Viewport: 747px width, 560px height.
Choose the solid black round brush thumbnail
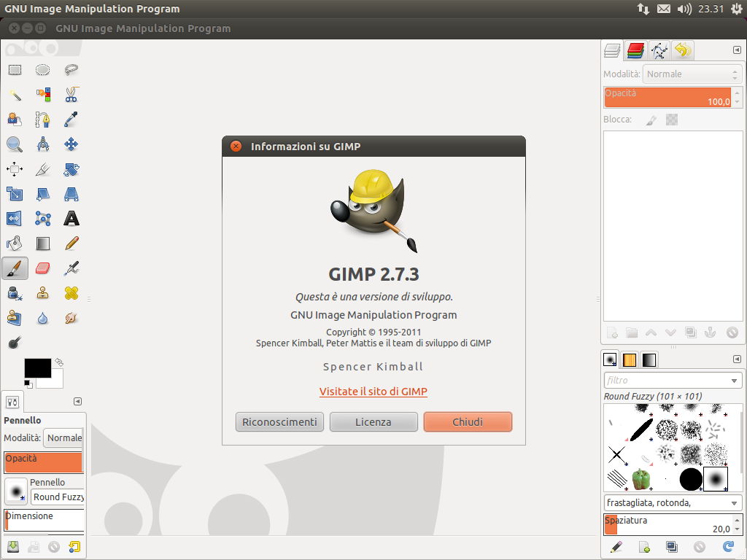pyautogui.click(x=691, y=479)
